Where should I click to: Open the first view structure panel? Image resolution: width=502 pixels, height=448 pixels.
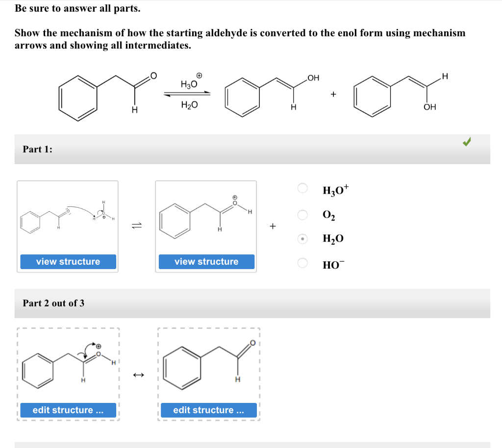coord(68,261)
